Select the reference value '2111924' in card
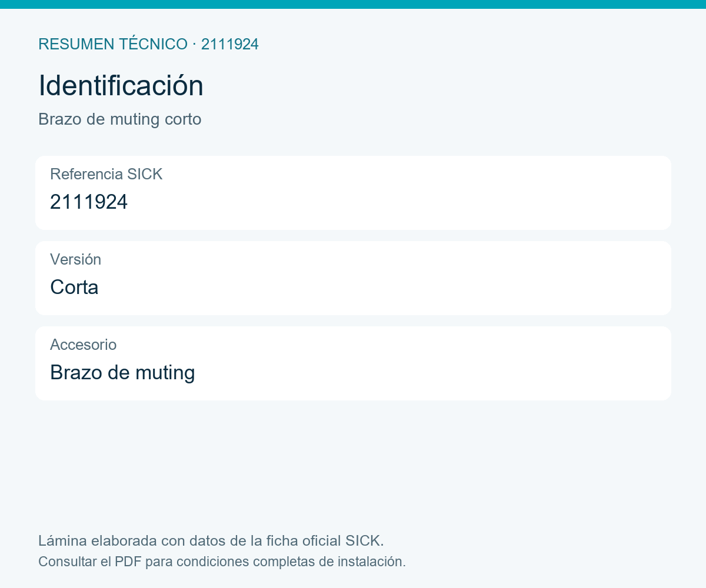 click(x=89, y=202)
